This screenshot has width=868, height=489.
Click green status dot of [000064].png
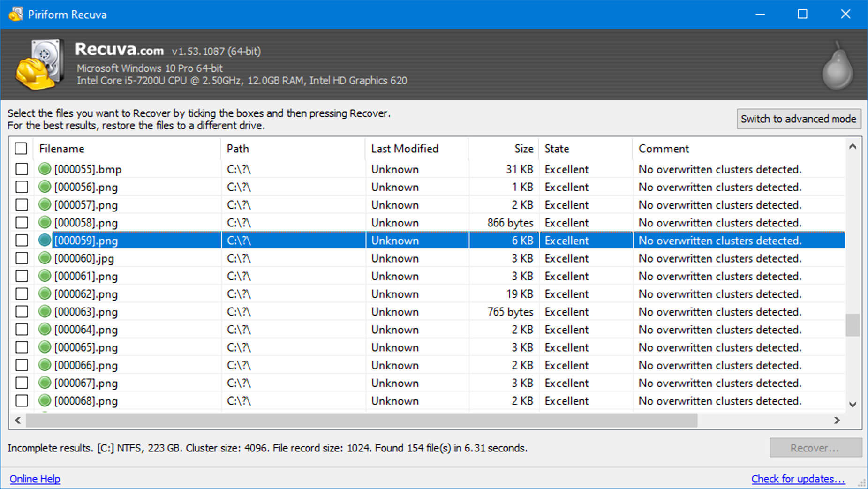click(45, 329)
